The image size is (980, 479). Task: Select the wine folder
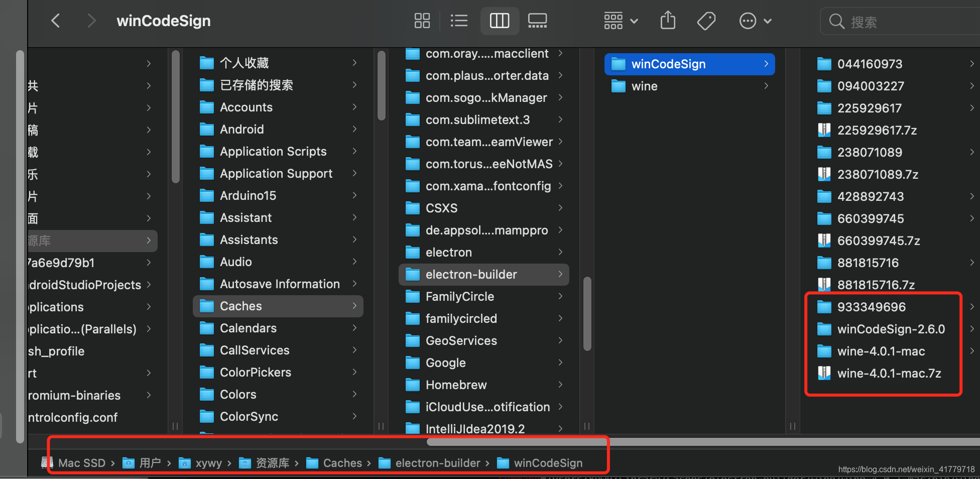tap(690, 86)
